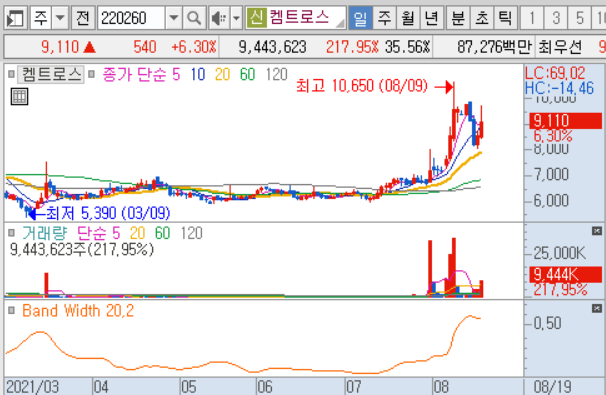Choose the 3 interval button
The height and width of the screenshot is (395, 606).
pos(555,18)
